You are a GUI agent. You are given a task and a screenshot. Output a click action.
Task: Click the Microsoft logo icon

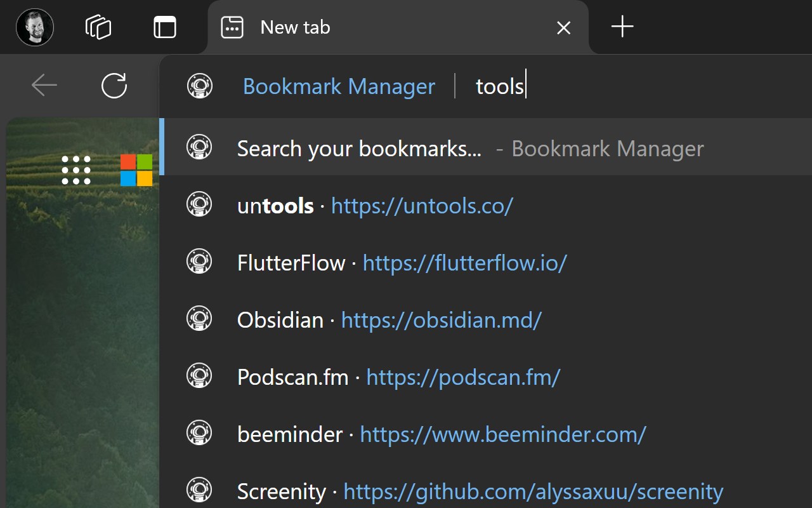pos(136,170)
